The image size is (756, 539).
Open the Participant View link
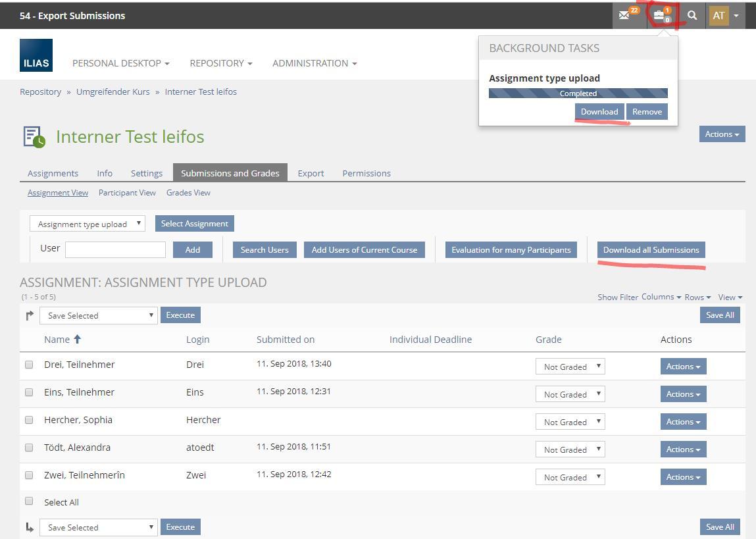[127, 193]
